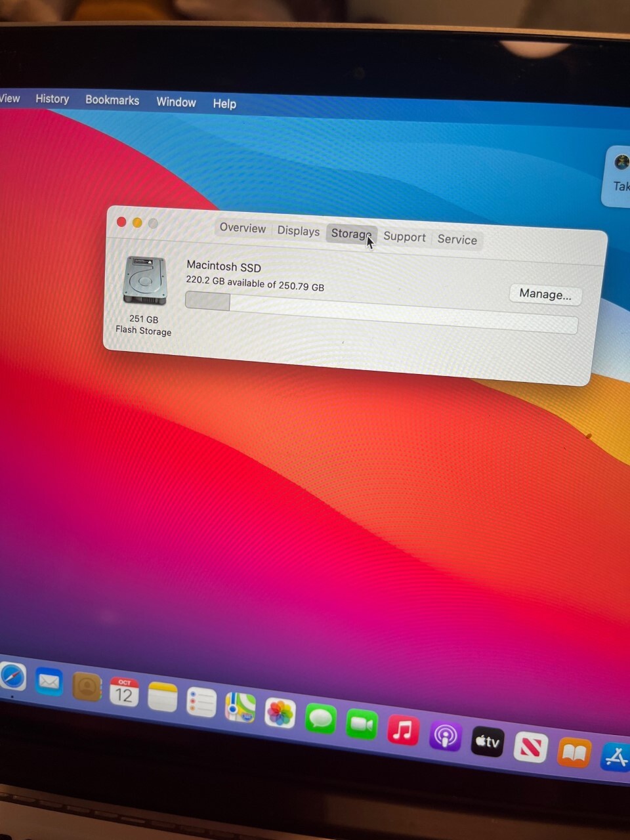Switch to the Overview tab
630x840 pixels.
(243, 228)
